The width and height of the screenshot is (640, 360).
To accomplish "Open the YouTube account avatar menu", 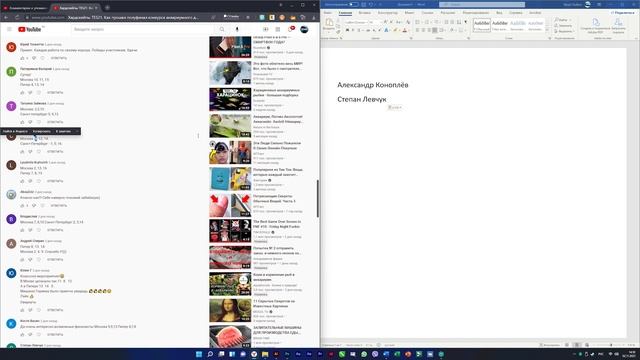I will (x=304, y=29).
